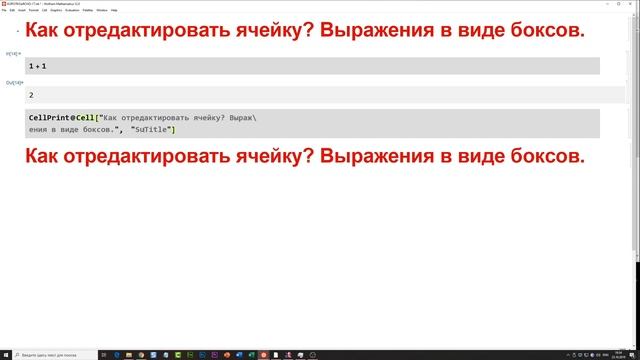
Task: Open the Windows Start menu
Action: (x=6, y=355)
